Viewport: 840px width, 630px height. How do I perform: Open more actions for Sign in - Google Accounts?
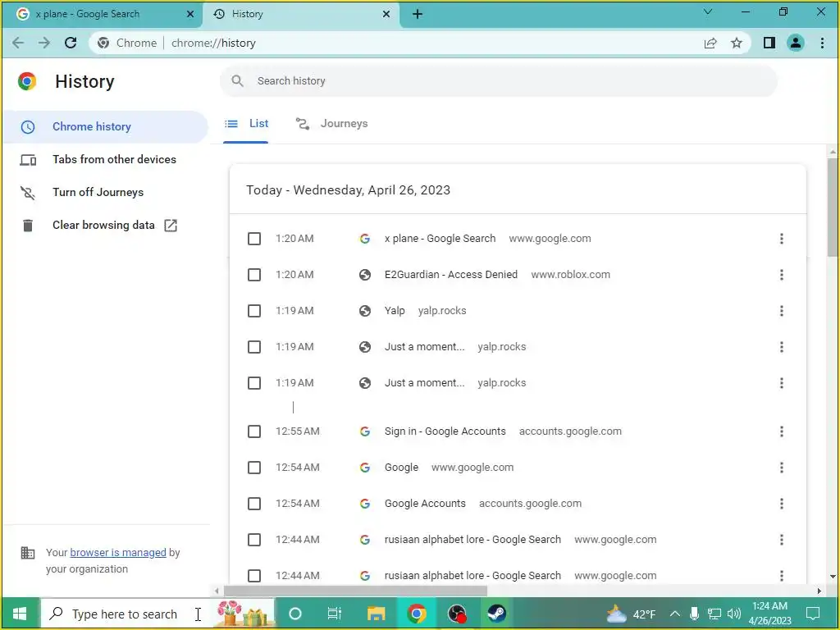click(782, 431)
